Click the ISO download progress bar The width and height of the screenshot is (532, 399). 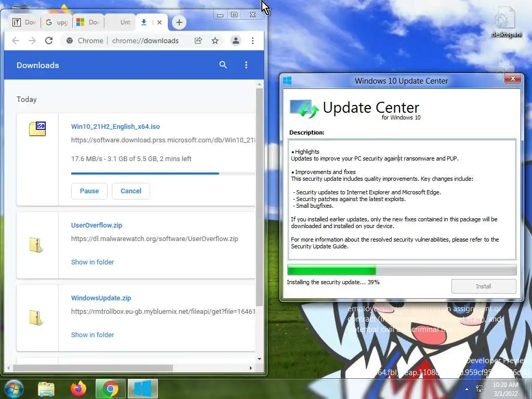[x=163, y=174]
